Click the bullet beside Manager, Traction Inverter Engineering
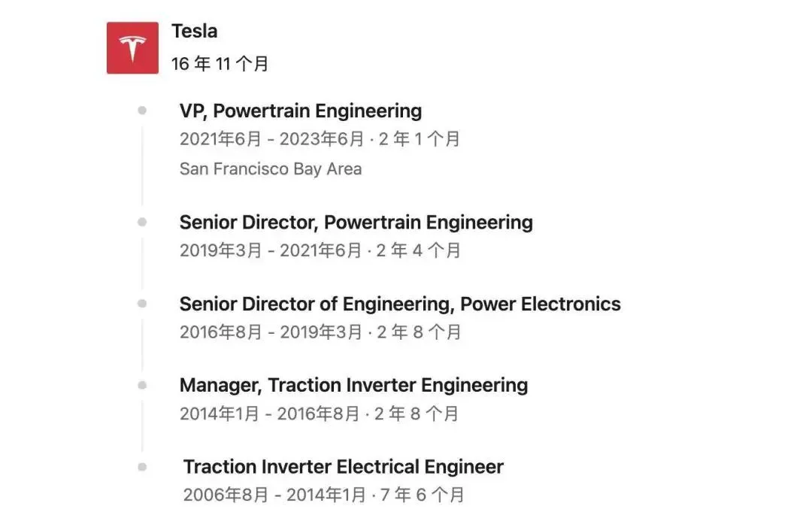Image resolution: width=812 pixels, height=527 pixels. 142,385
